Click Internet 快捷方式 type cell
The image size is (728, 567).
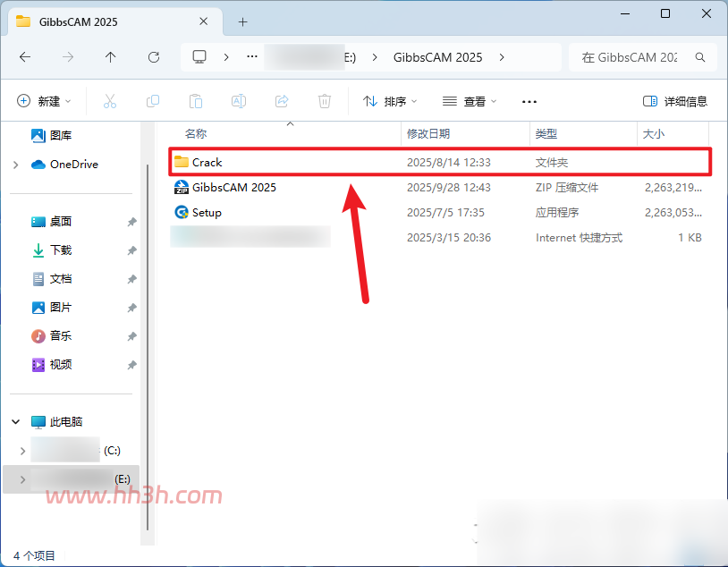click(x=579, y=237)
